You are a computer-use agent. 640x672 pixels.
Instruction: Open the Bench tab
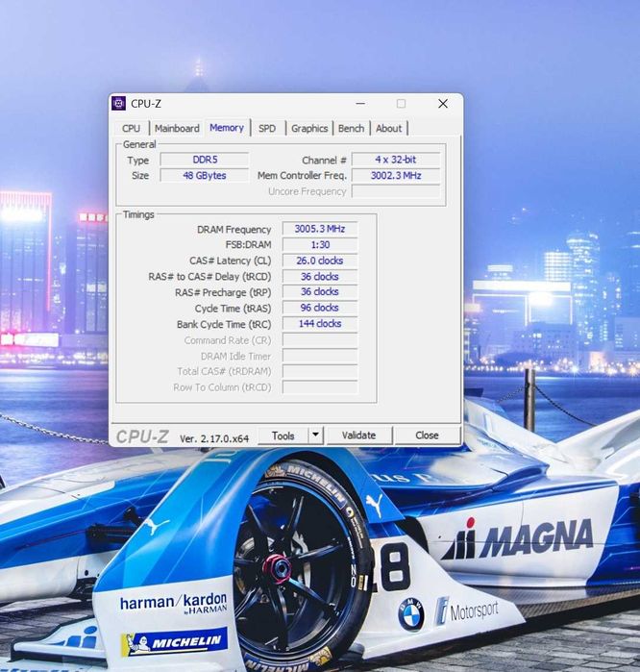click(351, 128)
